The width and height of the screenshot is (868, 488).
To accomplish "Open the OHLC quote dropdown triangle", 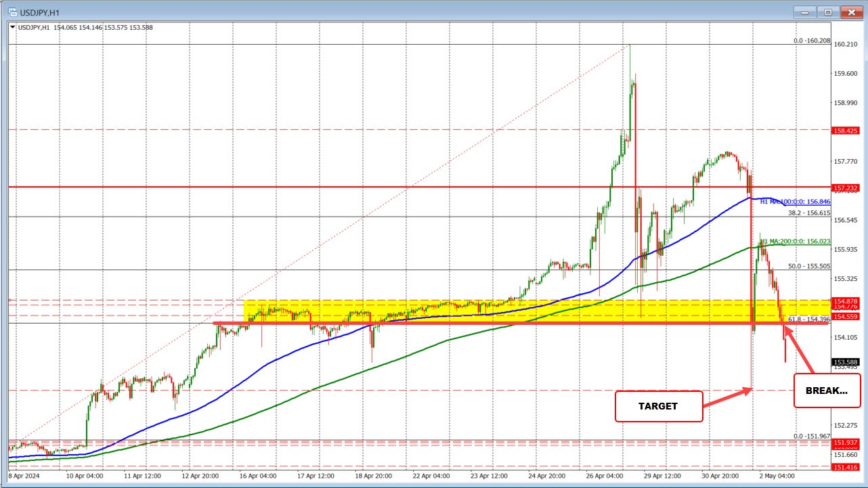I will [x=12, y=28].
